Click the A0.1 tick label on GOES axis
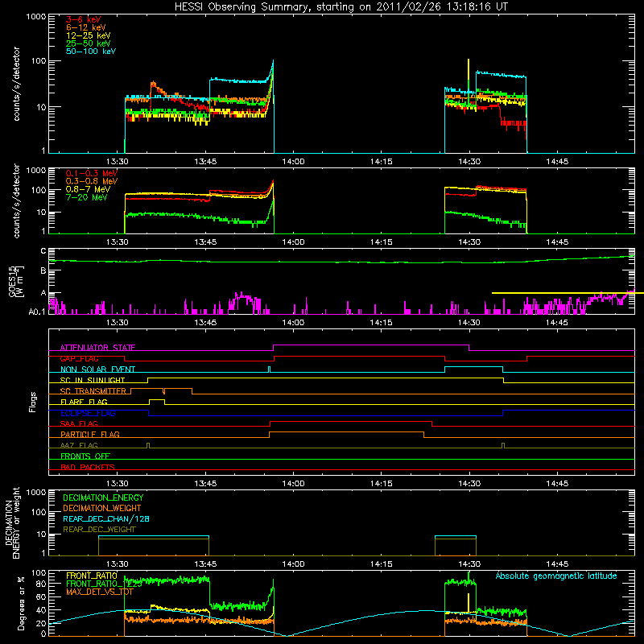This screenshot has height=644, width=644. click(37, 312)
